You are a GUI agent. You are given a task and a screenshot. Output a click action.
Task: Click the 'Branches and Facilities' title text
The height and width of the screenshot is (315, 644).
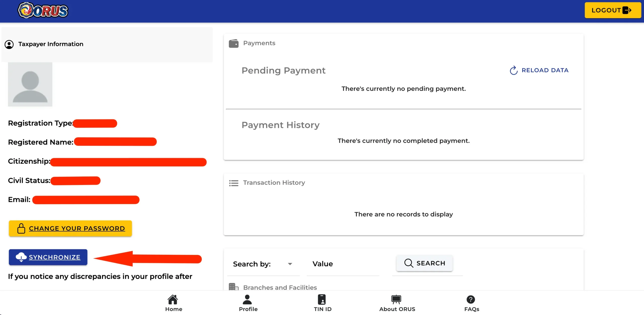[280, 287]
